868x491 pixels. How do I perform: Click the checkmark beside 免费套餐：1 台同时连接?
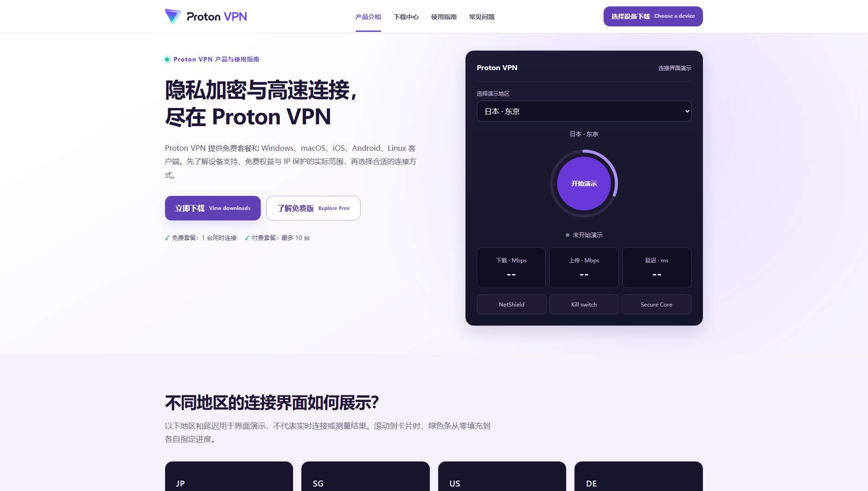(167, 238)
